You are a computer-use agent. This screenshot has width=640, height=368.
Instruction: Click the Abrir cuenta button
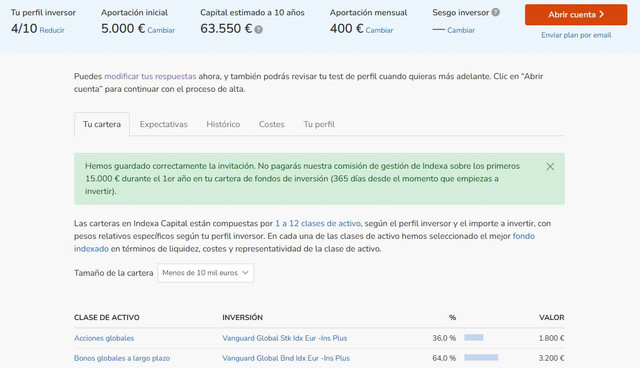pyautogui.click(x=576, y=15)
